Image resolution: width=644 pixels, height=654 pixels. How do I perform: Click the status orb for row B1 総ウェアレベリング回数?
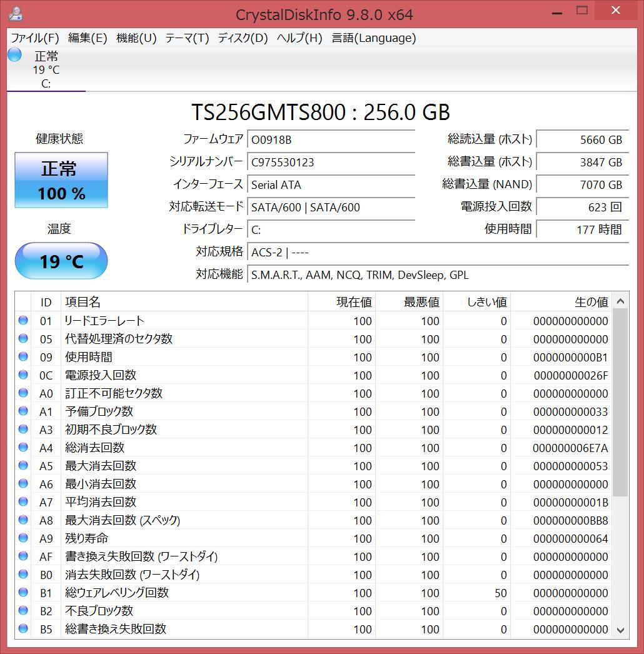[x=23, y=592]
